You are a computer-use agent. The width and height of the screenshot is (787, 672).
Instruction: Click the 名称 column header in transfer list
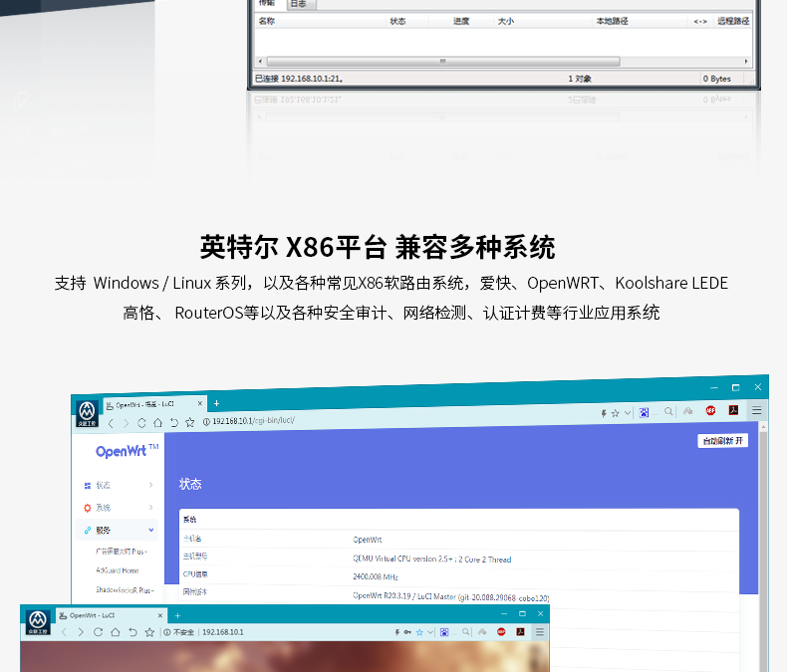point(267,21)
